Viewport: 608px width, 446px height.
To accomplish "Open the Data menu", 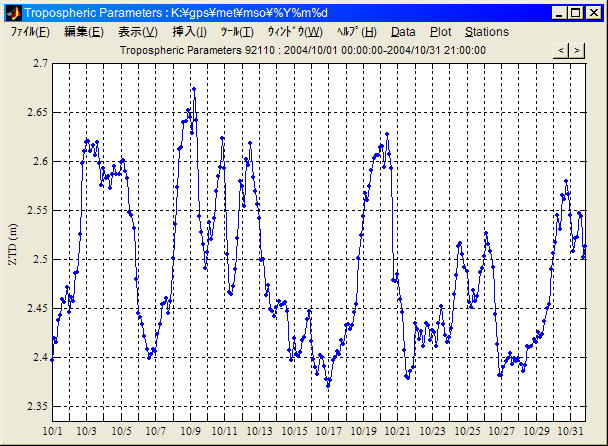I will pyautogui.click(x=403, y=32).
